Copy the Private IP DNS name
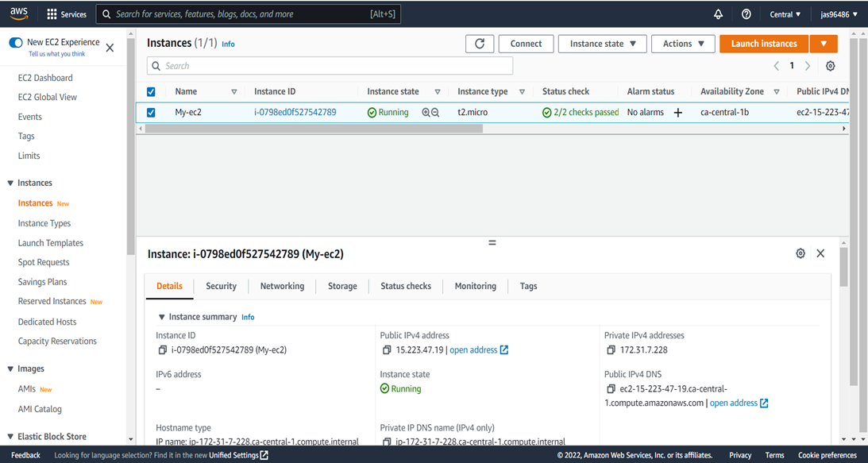Image resolution: width=868 pixels, height=463 pixels. (x=387, y=442)
